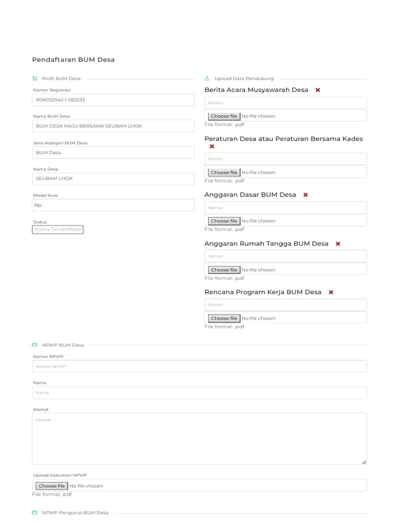Click the cart icon beside Profil BUM Desa

(x=35, y=79)
